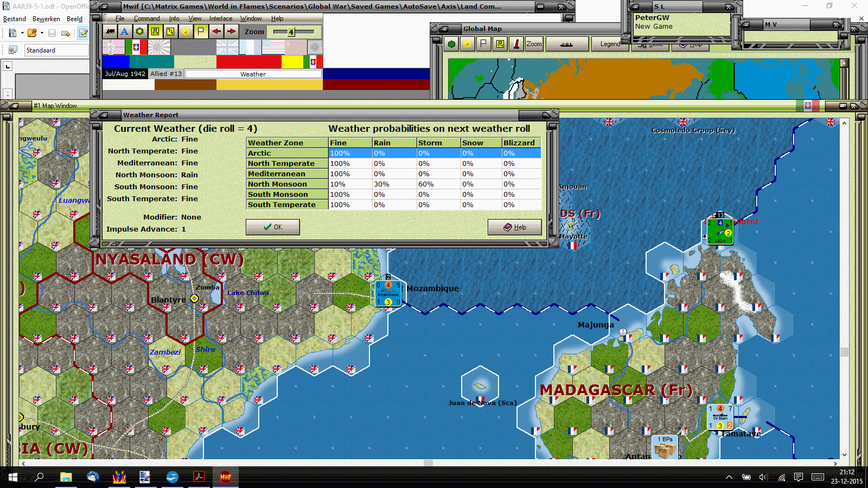Viewport: 868px width, 488px height.
Task: Select the Arctic row in weather table
Action: click(394, 153)
